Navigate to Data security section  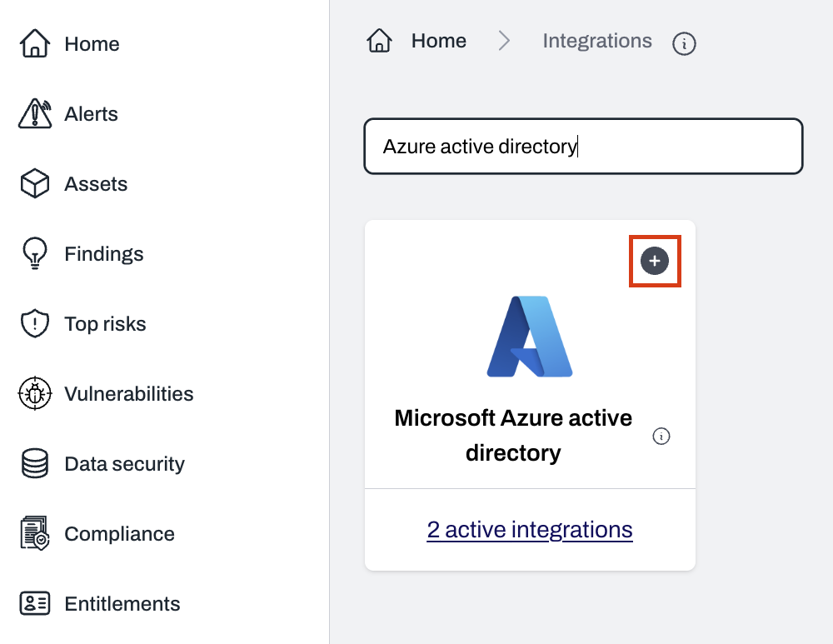tap(124, 464)
